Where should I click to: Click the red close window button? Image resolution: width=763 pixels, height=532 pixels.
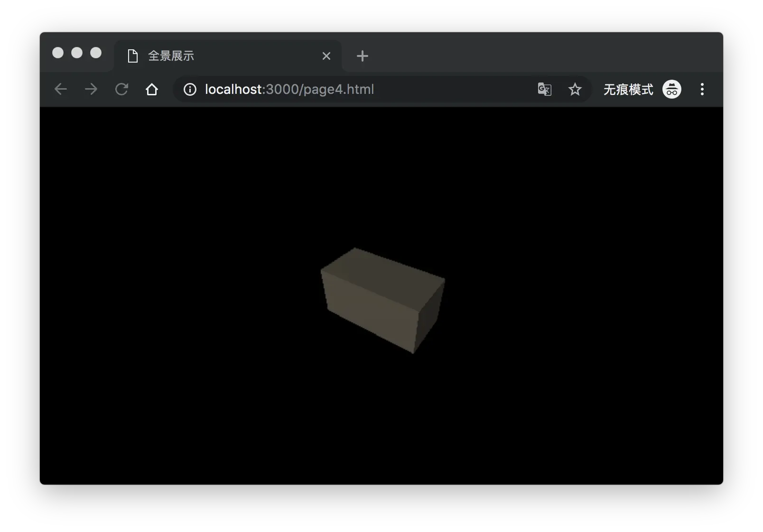coord(58,53)
